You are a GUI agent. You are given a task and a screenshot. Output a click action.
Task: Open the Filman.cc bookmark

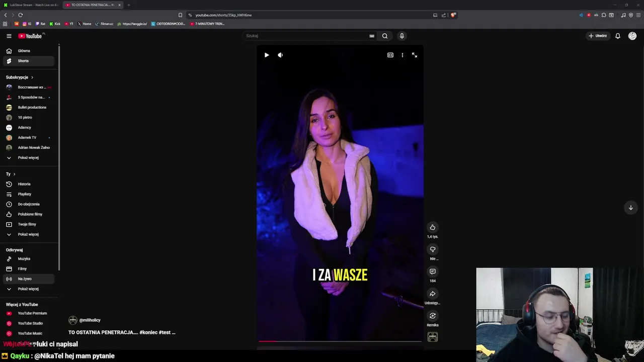click(x=104, y=24)
